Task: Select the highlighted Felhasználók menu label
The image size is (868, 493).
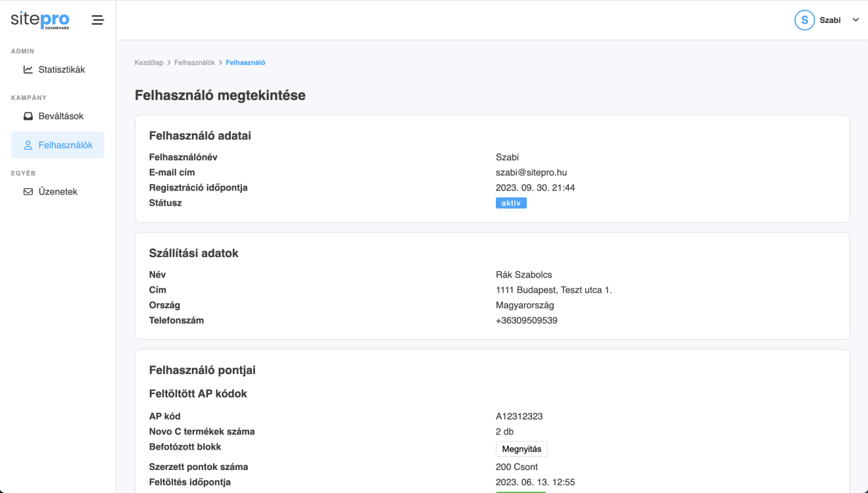Action: (x=66, y=145)
